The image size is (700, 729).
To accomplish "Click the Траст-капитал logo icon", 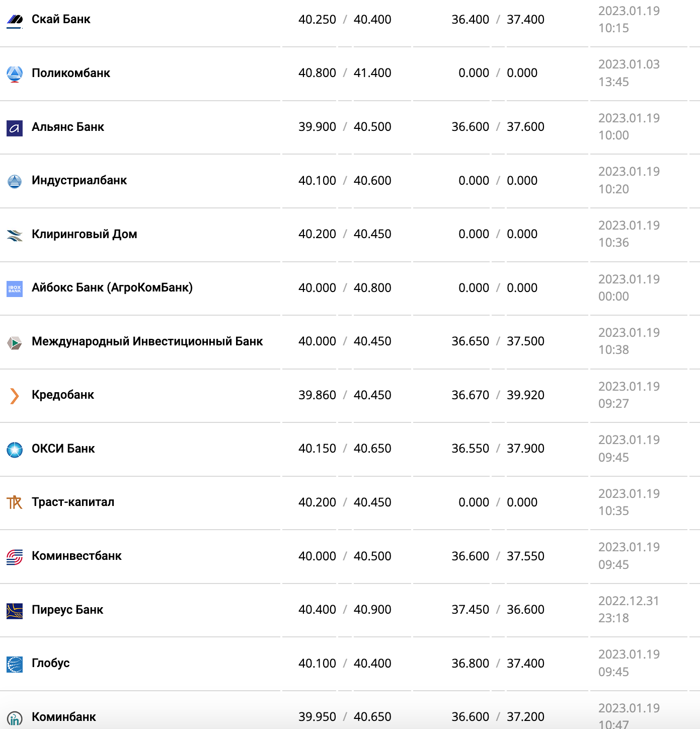I will pyautogui.click(x=15, y=502).
